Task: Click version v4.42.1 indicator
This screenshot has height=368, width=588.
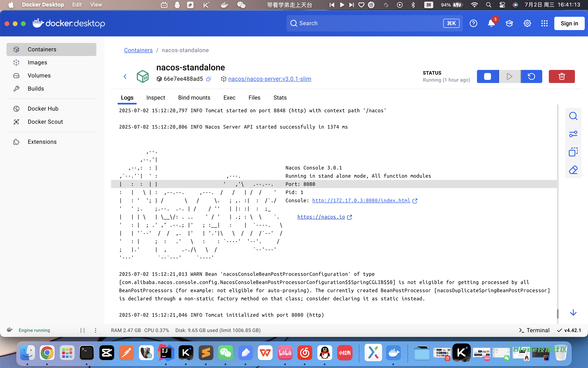Action: point(569,330)
